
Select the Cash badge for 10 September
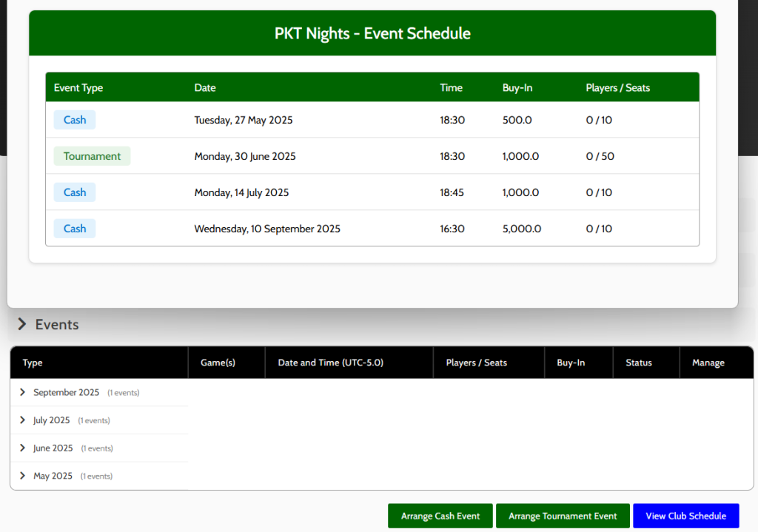(75, 229)
